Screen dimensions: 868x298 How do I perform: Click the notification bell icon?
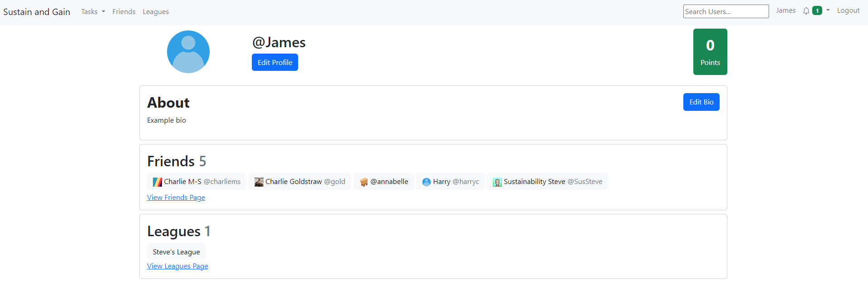click(806, 11)
